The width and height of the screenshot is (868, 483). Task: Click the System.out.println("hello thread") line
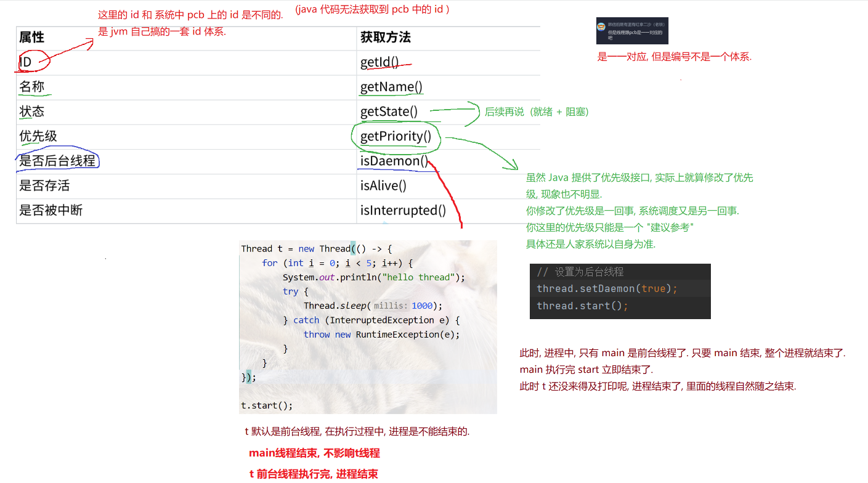(x=374, y=277)
